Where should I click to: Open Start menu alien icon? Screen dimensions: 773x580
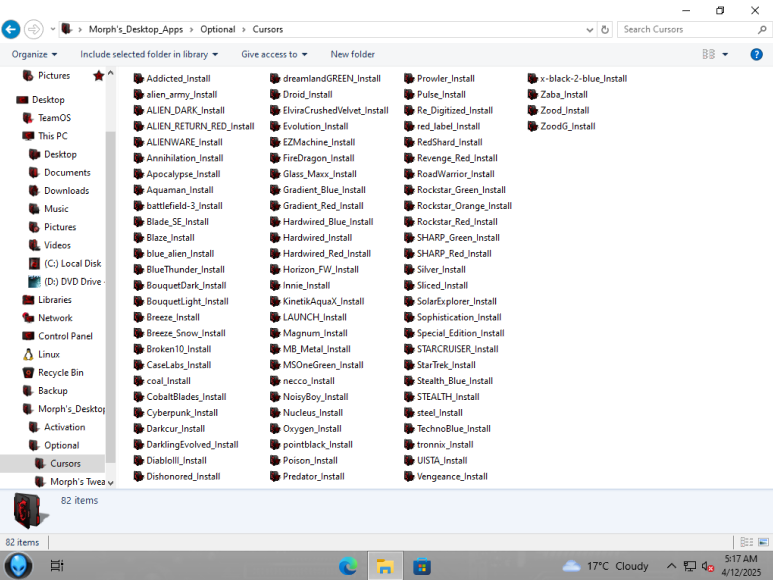coord(18,566)
